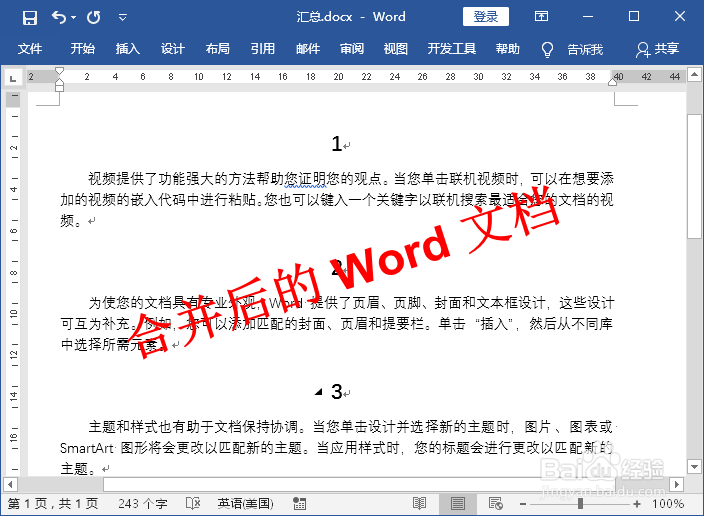Click the Save icon in quick access toolbar

point(30,18)
